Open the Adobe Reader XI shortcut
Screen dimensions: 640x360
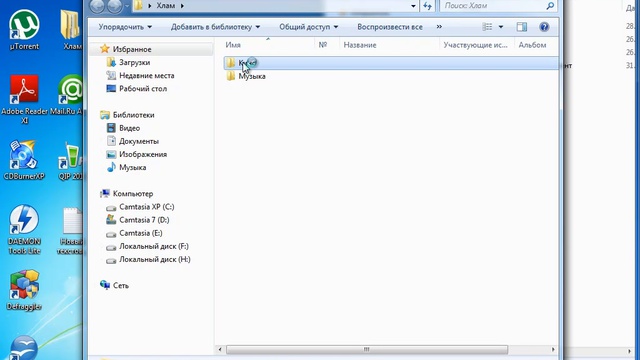click(24, 99)
